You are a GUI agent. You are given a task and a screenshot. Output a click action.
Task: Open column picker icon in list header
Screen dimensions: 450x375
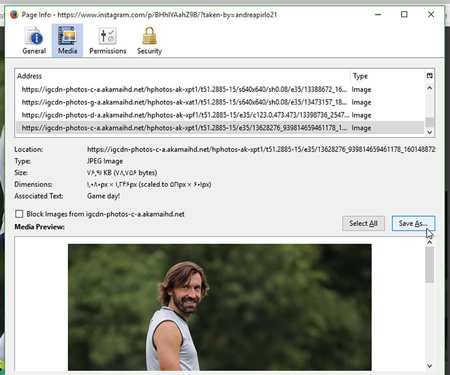point(430,76)
